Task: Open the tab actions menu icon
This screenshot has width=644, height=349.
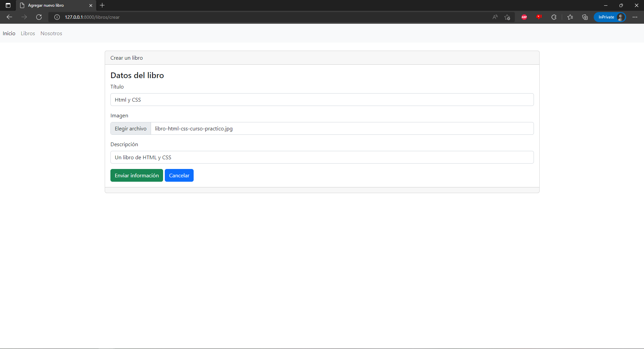Action: click(x=8, y=5)
